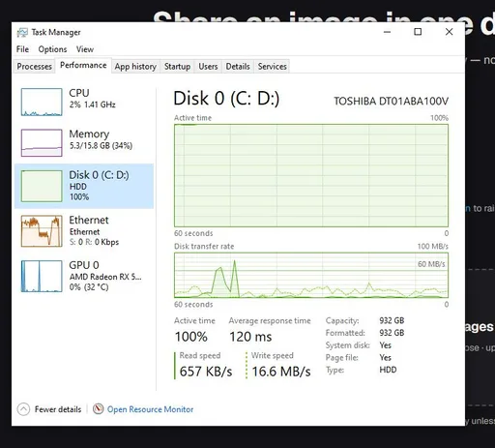Click the Disk transfer rate graph

tap(311, 275)
